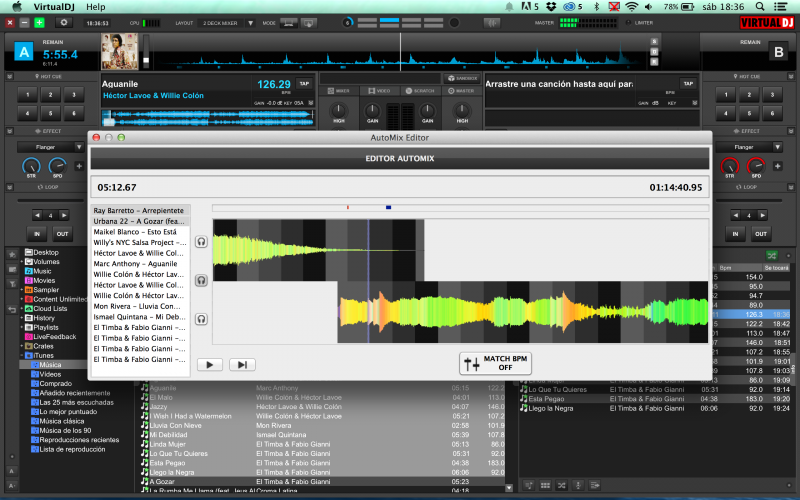Screen dimensions: 800x500
Task: Click the filter funnel sidebar icon
Action: 12,284
